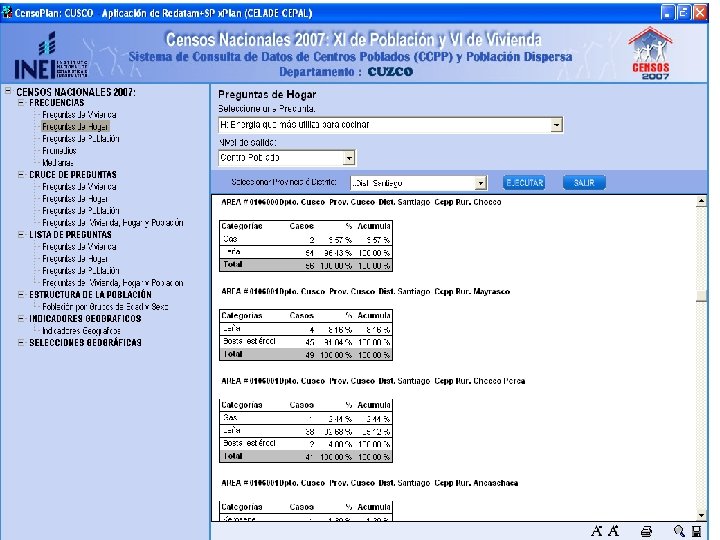This screenshot has width=720, height=540.
Task: Open Medianas in the tree
Action: (x=58, y=163)
